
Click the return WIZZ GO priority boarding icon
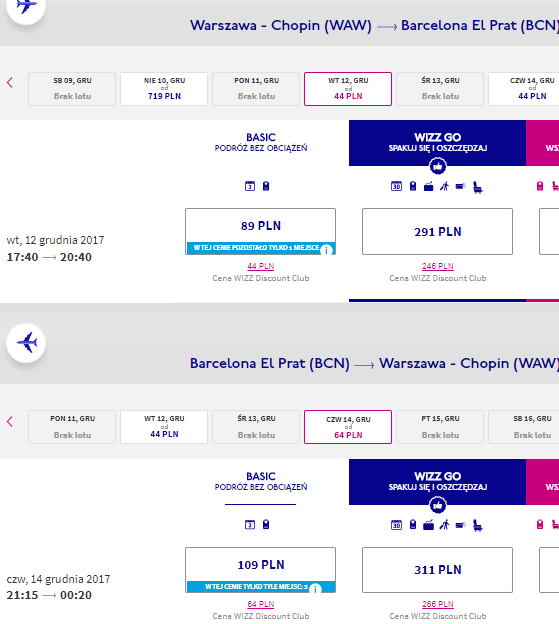(444, 525)
